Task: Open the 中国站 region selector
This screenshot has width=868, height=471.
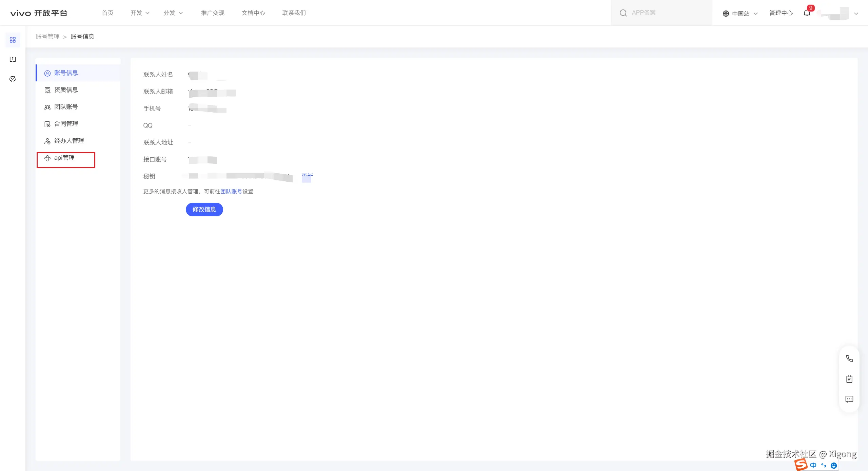Action: coord(741,14)
